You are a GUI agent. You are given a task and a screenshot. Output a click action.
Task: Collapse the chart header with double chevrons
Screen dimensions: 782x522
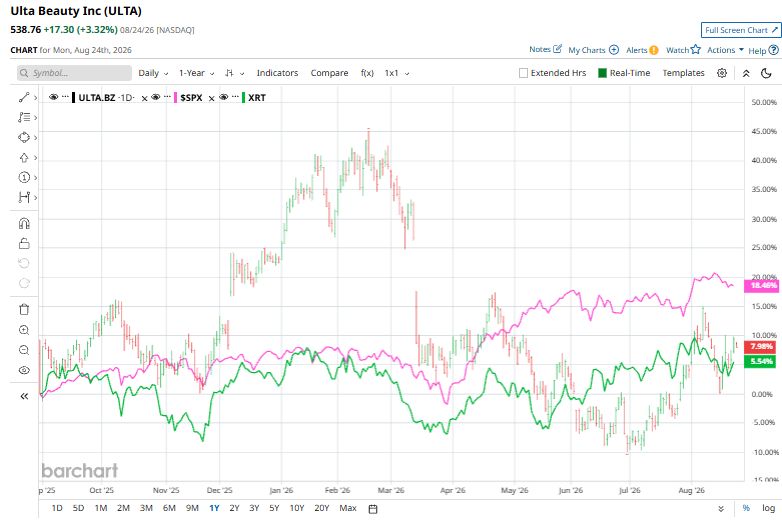coord(746,73)
